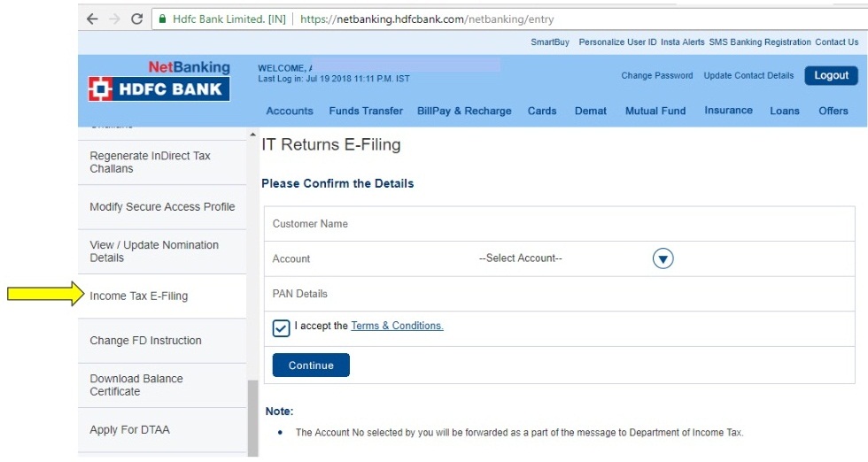Screen dimensions: 868x462
Task: Open Update Contact Details link
Action: [x=748, y=75]
